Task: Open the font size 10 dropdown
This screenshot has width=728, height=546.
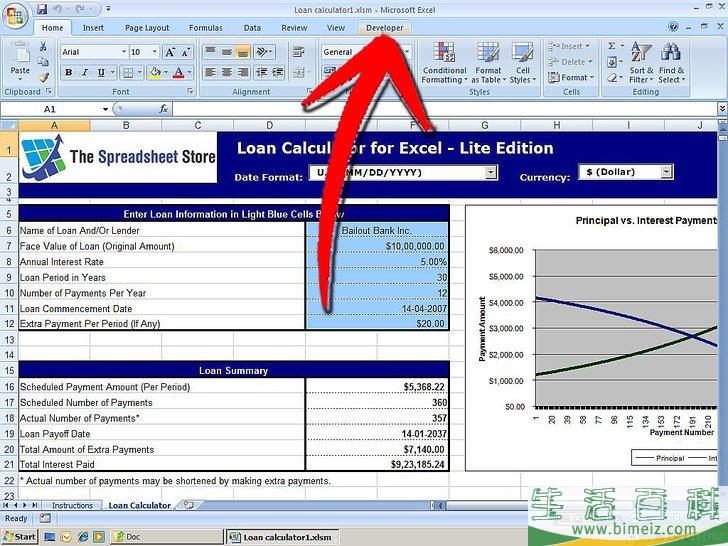Action: 155,52
